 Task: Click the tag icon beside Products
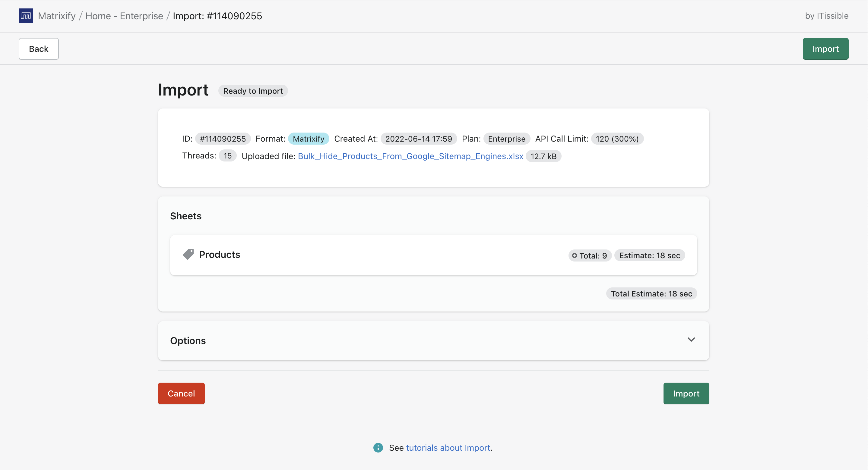click(188, 255)
